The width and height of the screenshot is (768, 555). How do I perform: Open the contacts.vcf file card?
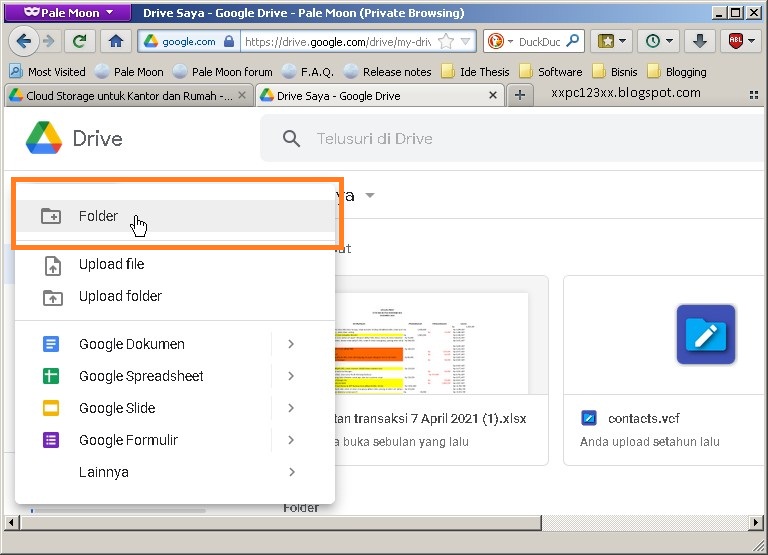coord(666,370)
